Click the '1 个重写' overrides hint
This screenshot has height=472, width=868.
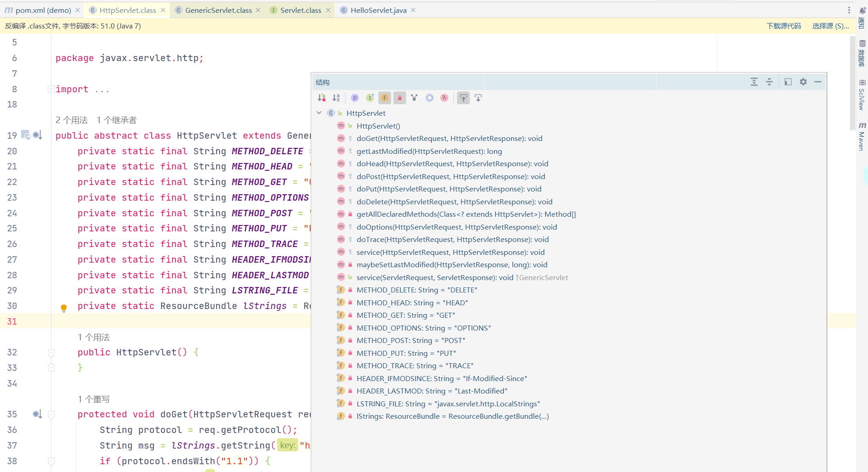tap(94, 399)
